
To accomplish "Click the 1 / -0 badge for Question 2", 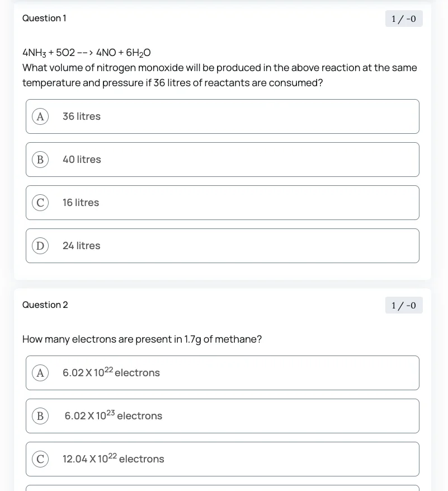I will pos(403,305).
